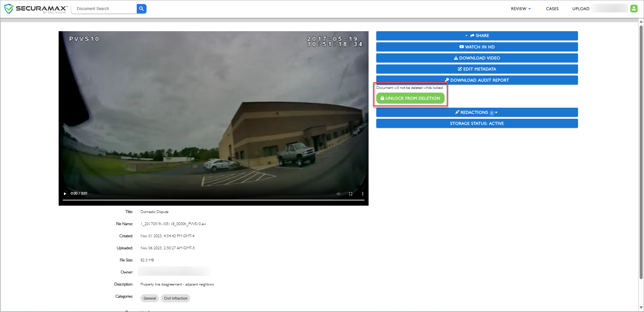Viewport: 644px width, 312px height.
Task: Click UNLOCK FROM DELETION green button
Action: pyautogui.click(x=410, y=98)
